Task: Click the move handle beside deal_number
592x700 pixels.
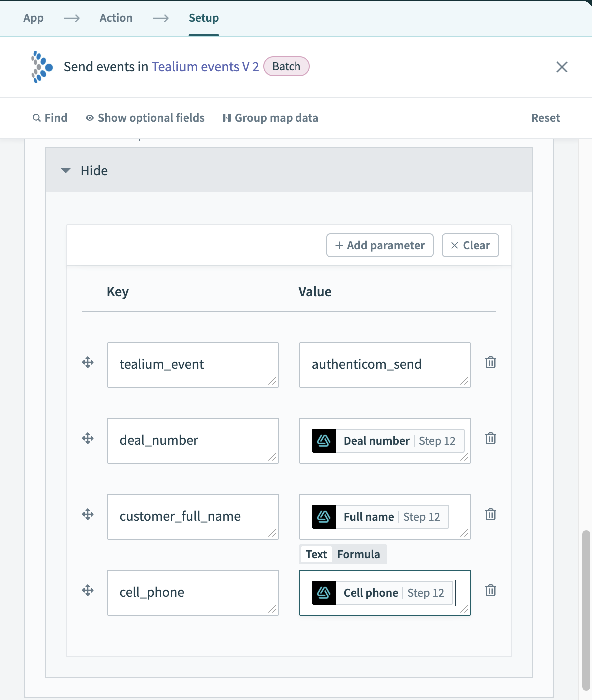Action: pos(88,439)
